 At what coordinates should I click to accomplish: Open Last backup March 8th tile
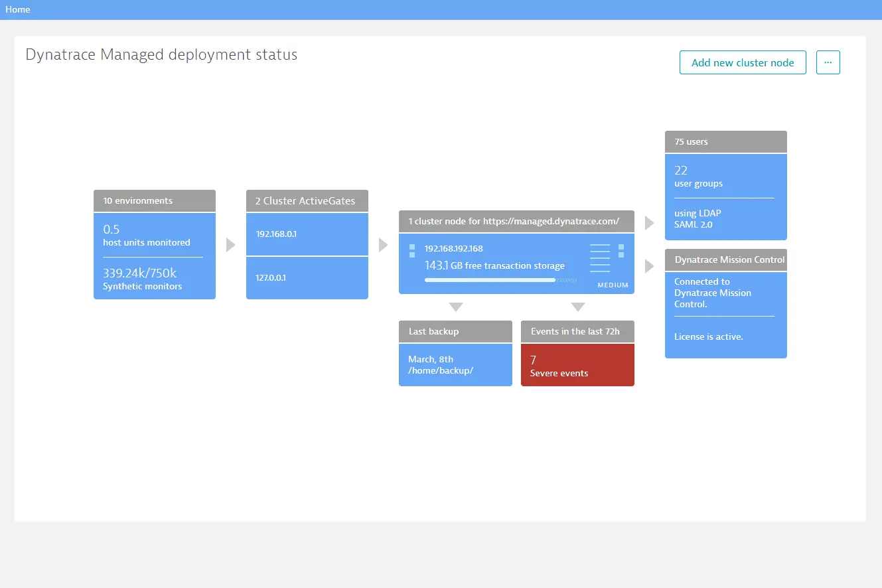(x=455, y=365)
